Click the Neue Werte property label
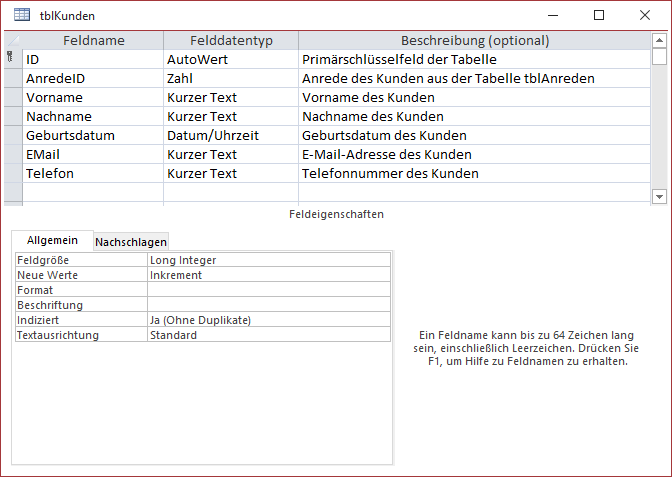The image size is (672, 477). (81, 275)
